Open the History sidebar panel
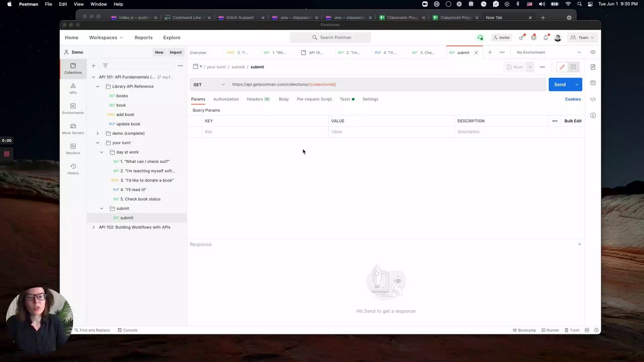This screenshot has height=362, width=644. click(x=73, y=169)
